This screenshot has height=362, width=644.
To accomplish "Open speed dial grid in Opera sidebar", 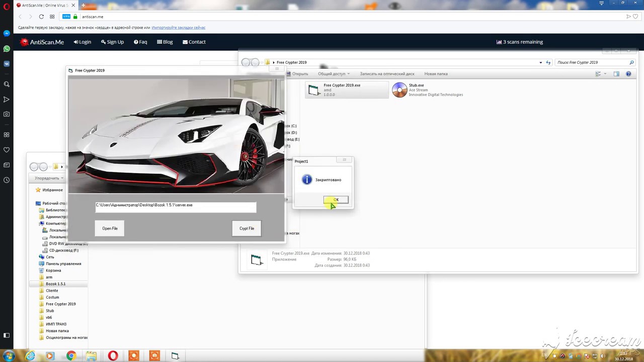I will pyautogui.click(x=7, y=135).
